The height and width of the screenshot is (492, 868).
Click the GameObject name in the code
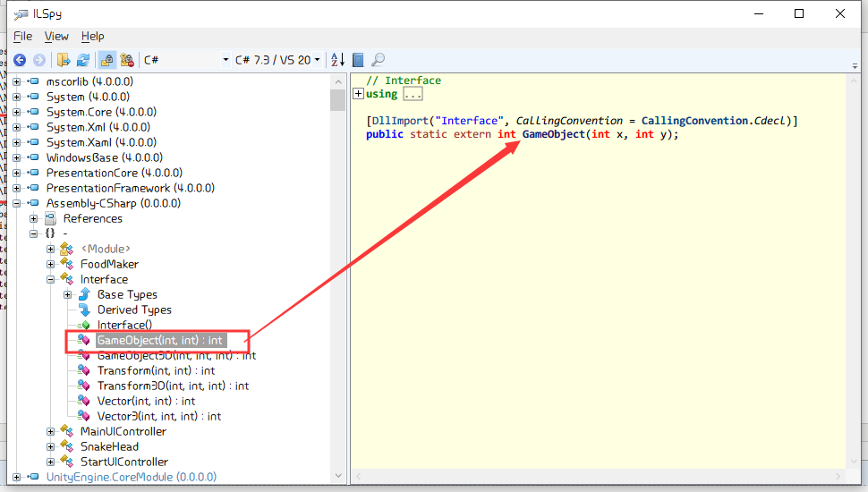point(554,134)
